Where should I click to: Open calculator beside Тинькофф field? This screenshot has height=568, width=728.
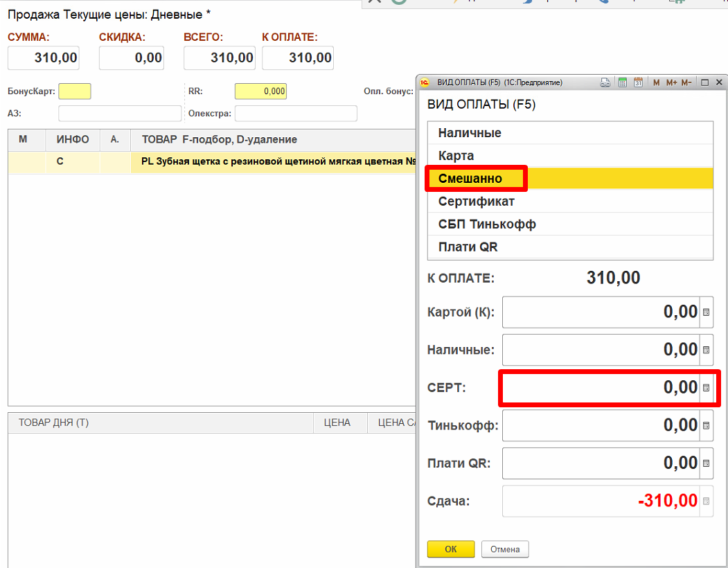706,425
